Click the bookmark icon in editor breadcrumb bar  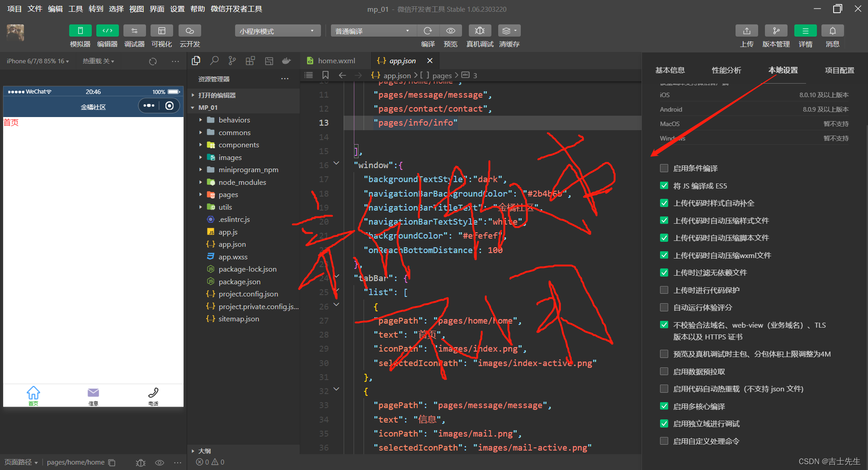[325, 75]
